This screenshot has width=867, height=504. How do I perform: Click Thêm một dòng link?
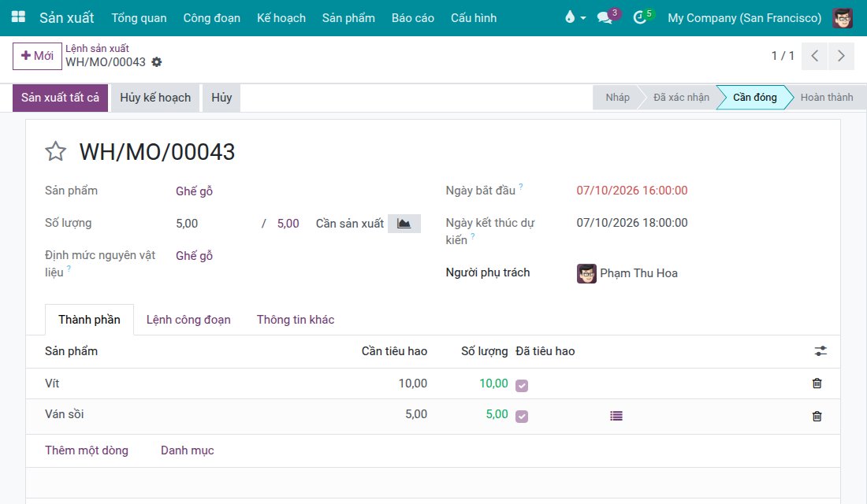[x=86, y=450]
